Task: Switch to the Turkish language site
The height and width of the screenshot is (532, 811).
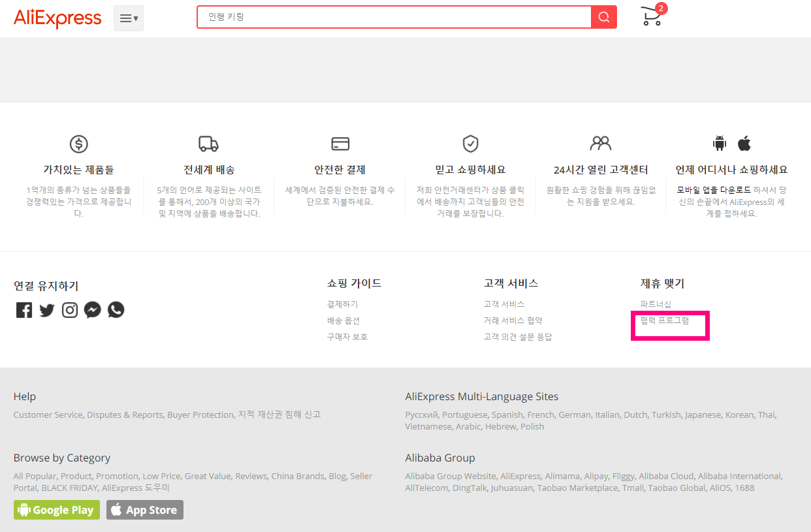Action: (x=666, y=415)
